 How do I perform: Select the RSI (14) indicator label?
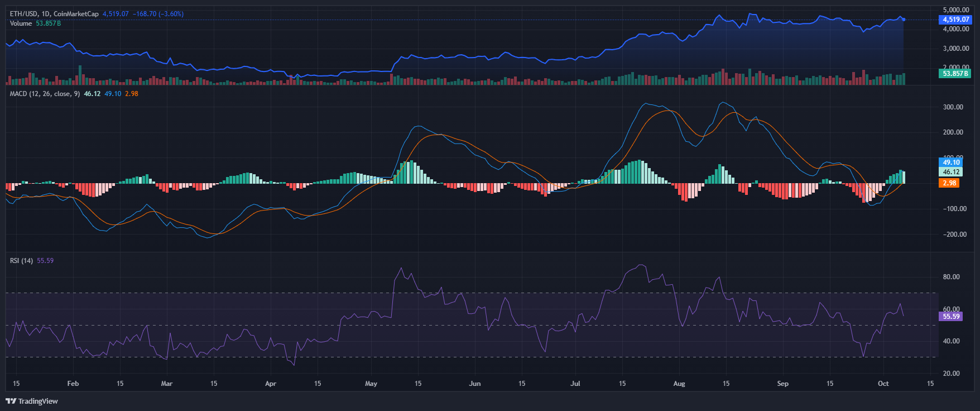click(x=21, y=261)
